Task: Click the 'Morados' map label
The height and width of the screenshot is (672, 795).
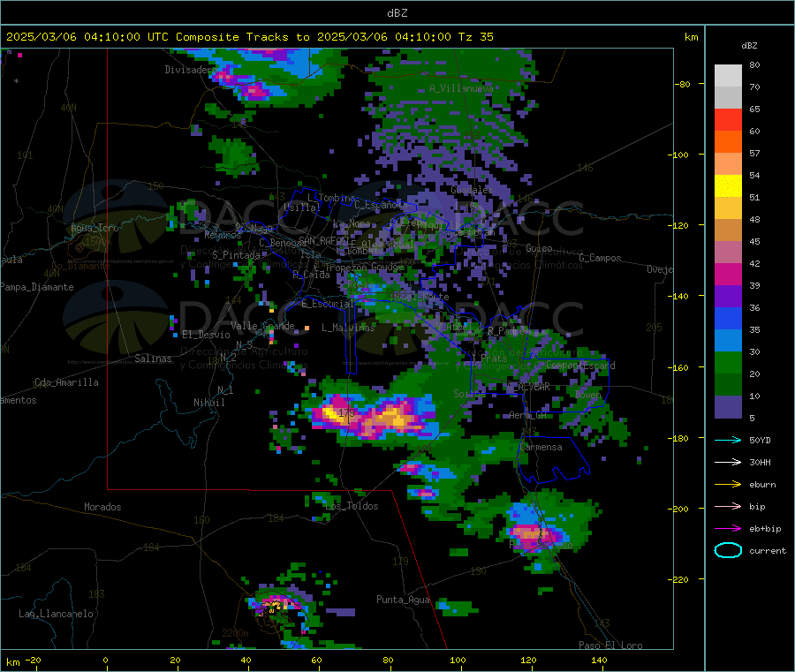Action: coord(102,507)
